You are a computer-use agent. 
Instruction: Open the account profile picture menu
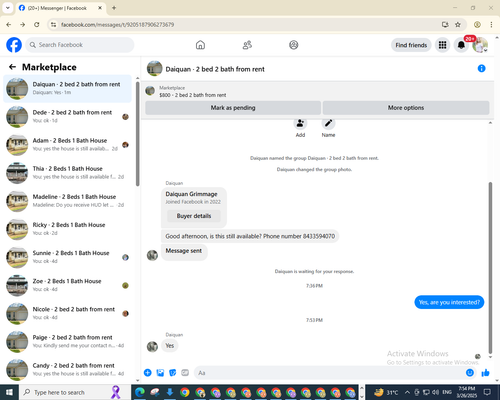(480, 45)
